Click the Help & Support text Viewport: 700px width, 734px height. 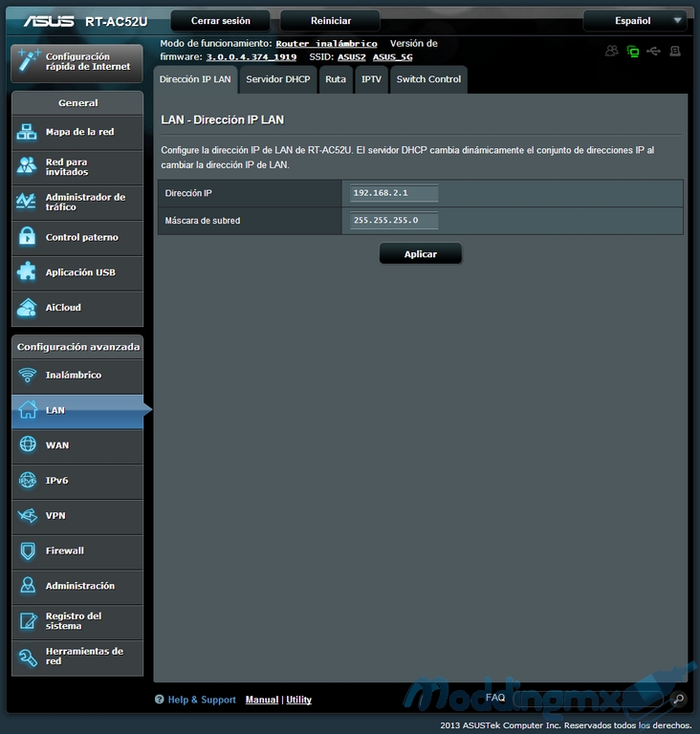coord(202,700)
